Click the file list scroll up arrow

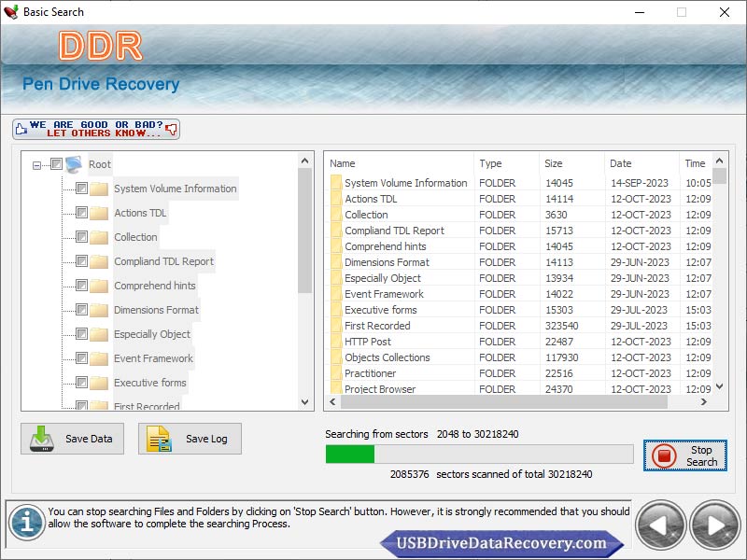(x=719, y=161)
